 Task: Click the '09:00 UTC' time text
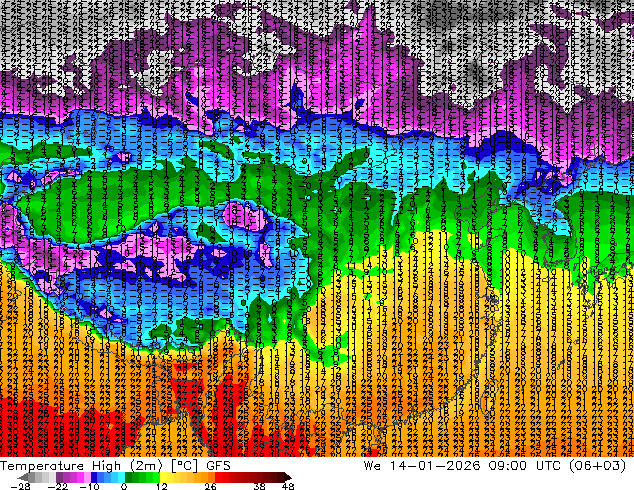click(525, 465)
